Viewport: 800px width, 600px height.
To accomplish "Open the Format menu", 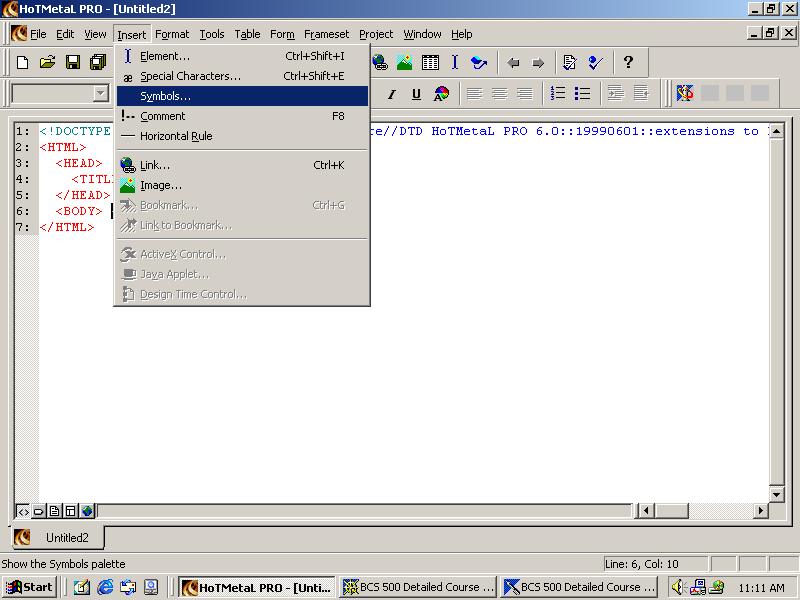I will pyautogui.click(x=172, y=34).
